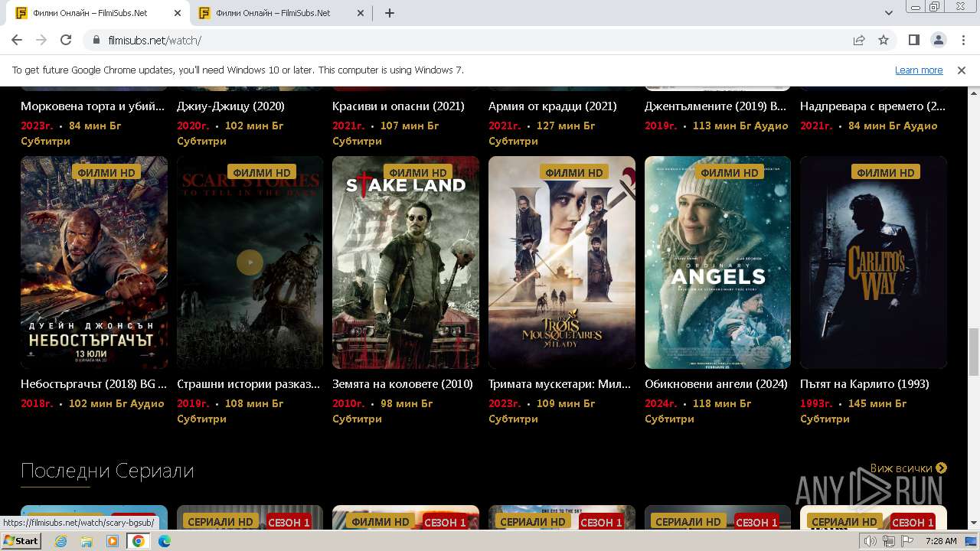Open the Carlito's Way movie poster
Screen dimensions: 980x551
tap(874, 262)
